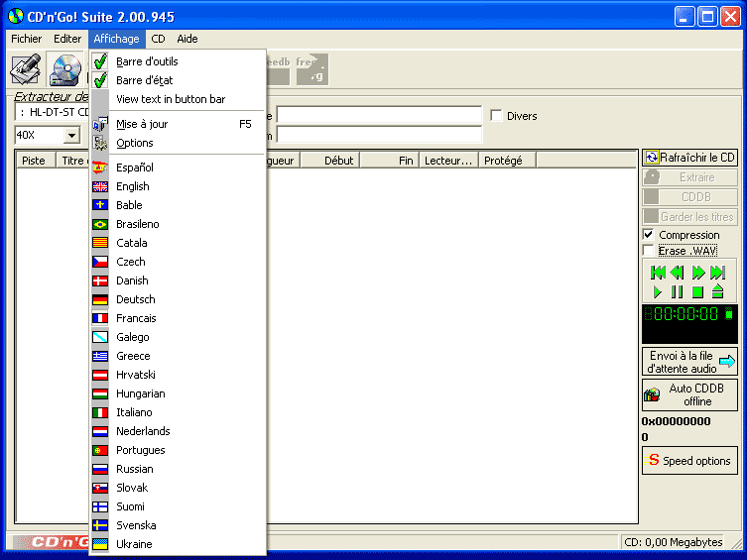Image resolution: width=747 pixels, height=560 pixels.
Task: Skip to previous track button
Action: pos(658,273)
